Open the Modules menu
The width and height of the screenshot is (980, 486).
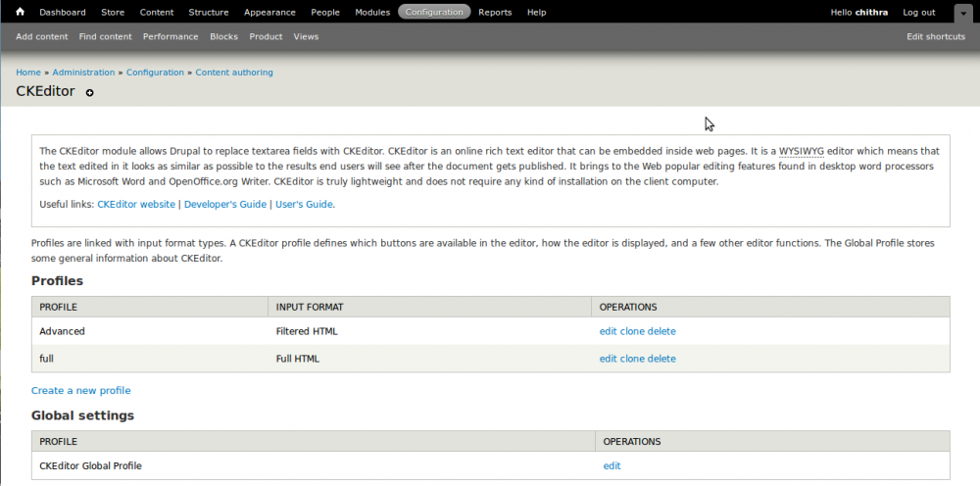(x=372, y=13)
